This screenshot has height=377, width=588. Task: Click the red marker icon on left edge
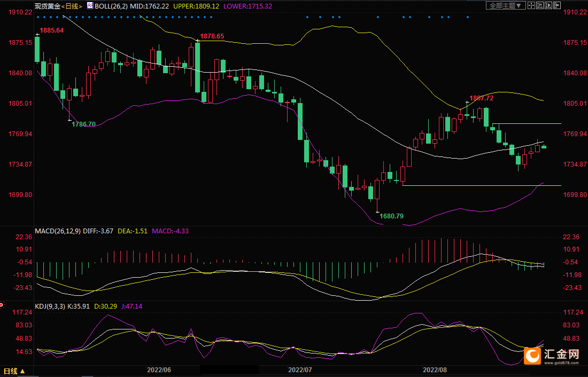click(x=2, y=305)
